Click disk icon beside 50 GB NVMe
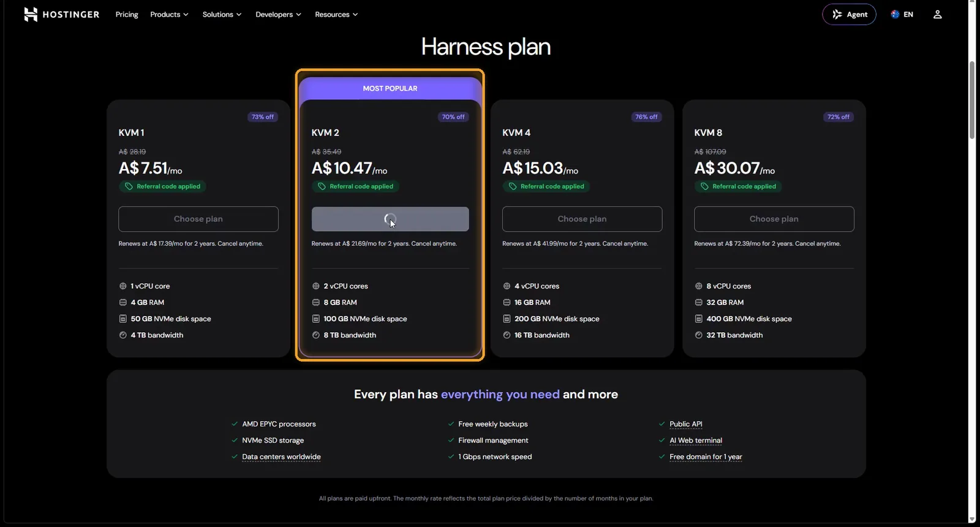 click(x=123, y=319)
